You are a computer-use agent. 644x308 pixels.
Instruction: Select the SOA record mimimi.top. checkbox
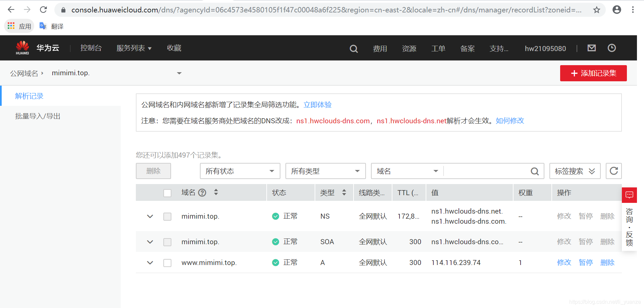(x=167, y=242)
